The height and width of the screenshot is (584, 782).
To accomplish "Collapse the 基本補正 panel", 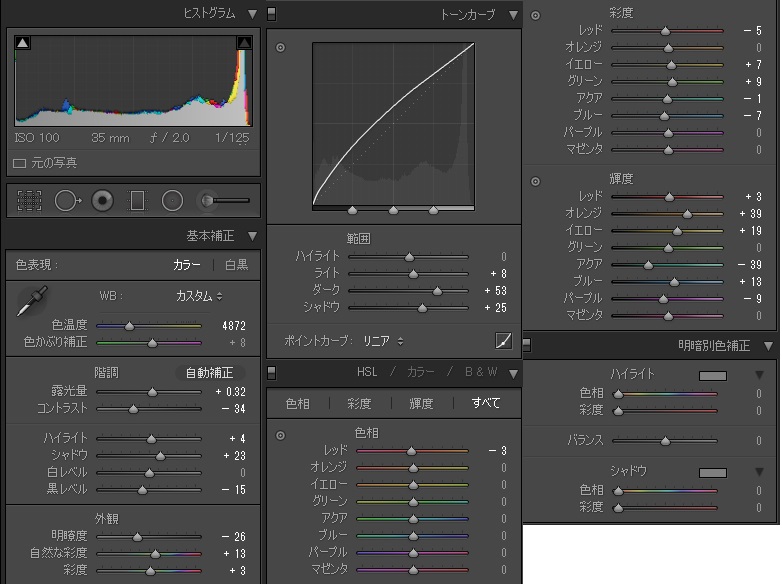I will [x=252, y=236].
